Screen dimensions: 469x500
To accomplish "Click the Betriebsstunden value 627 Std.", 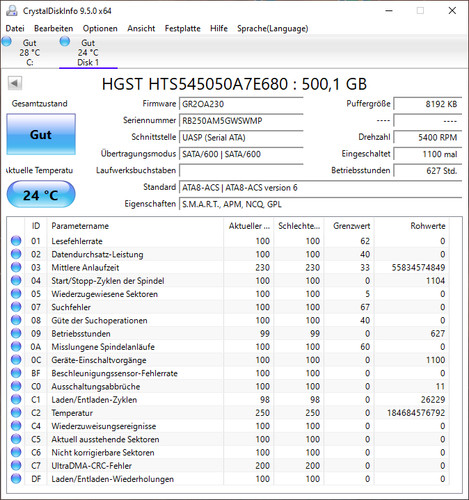I will pyautogui.click(x=428, y=171).
